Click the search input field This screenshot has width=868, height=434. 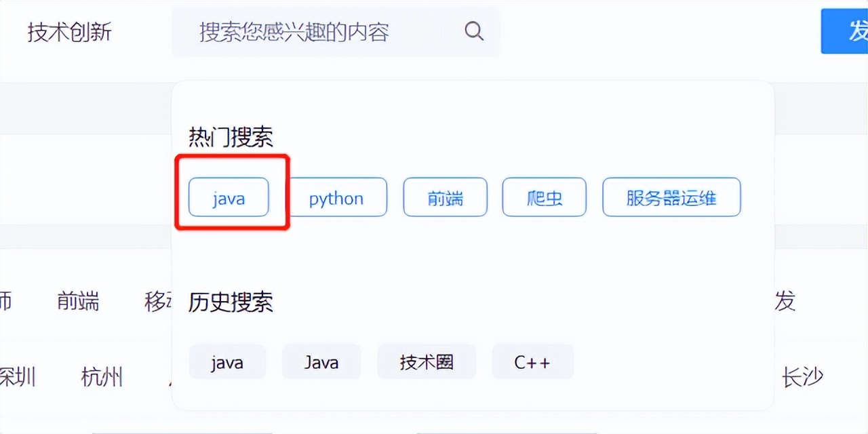[305, 31]
